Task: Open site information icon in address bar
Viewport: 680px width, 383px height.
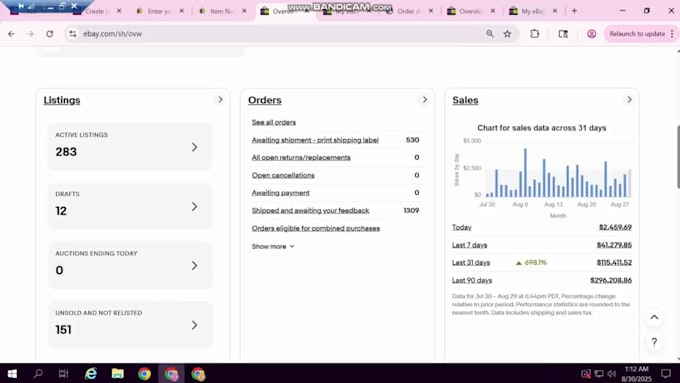Action: pyautogui.click(x=72, y=33)
